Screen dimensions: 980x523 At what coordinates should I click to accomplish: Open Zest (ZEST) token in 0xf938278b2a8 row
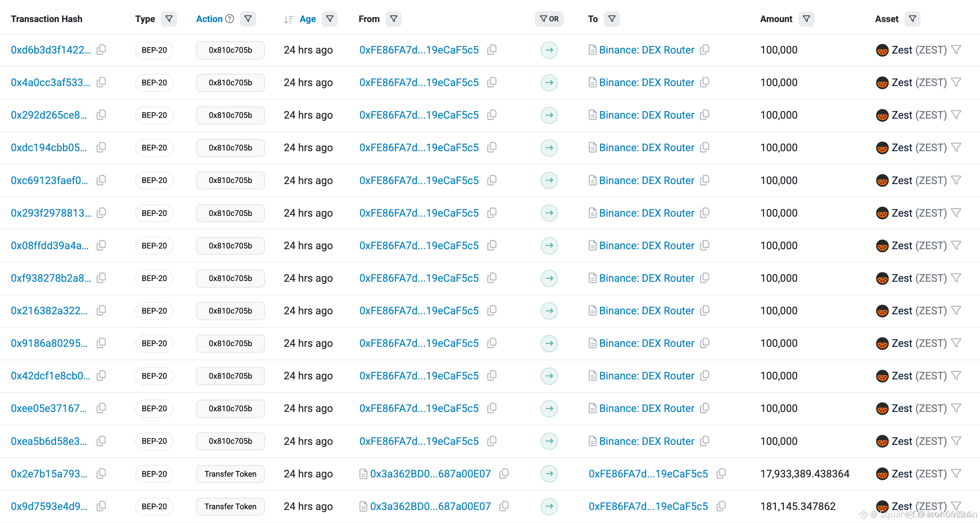pyautogui.click(x=919, y=278)
